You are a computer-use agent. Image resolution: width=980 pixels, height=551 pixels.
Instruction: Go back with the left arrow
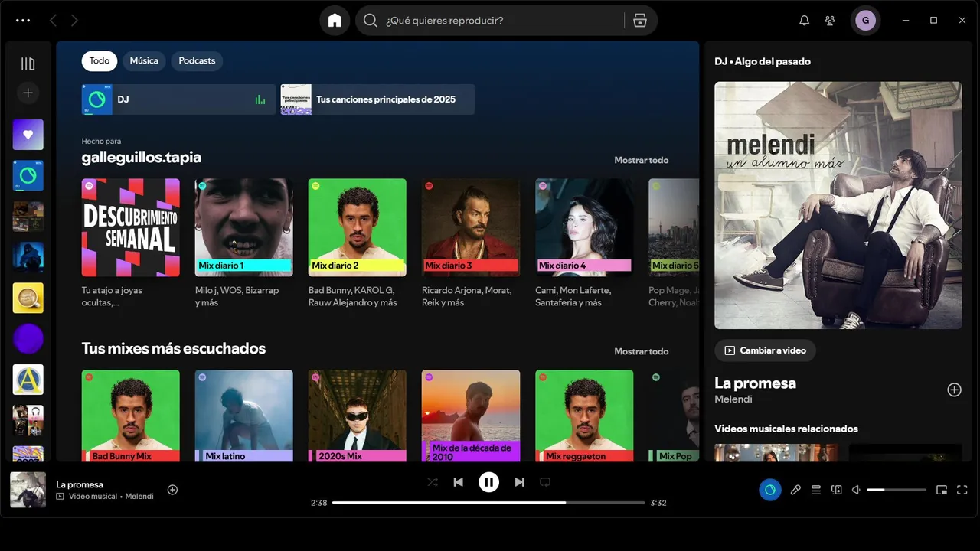(53, 21)
